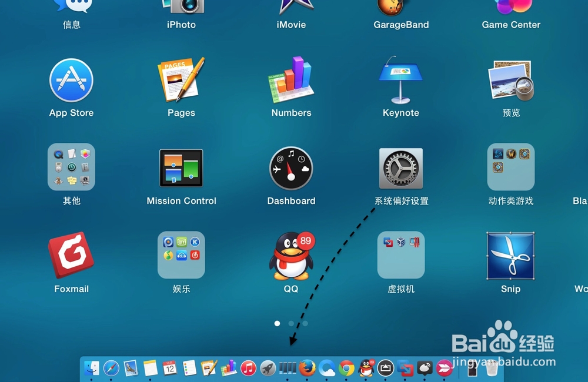Switch to the second Launchpad page dot
Viewport: 588px width, 382px height.
pos(291,323)
